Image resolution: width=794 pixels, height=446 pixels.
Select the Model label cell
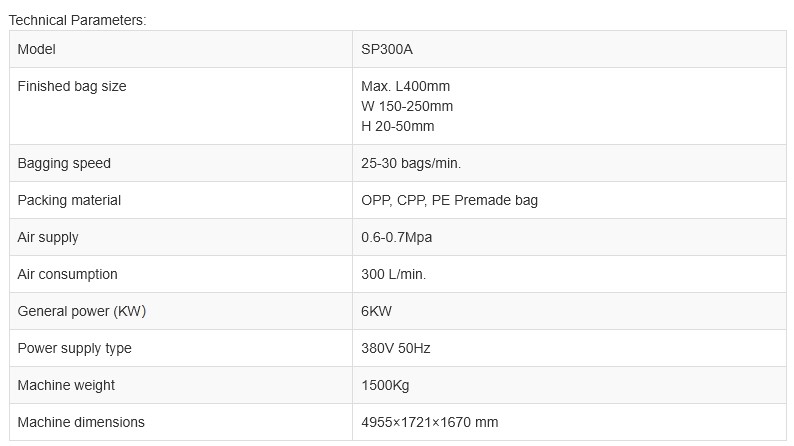tap(37, 49)
